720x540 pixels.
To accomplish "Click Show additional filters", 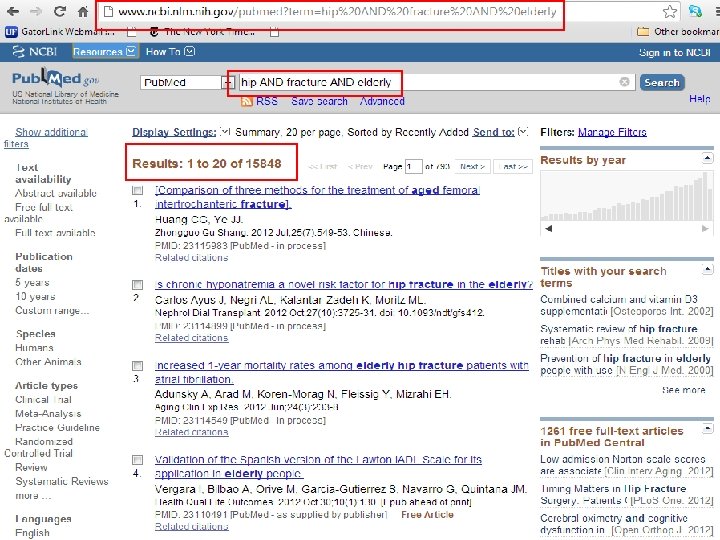I will click(x=45, y=138).
